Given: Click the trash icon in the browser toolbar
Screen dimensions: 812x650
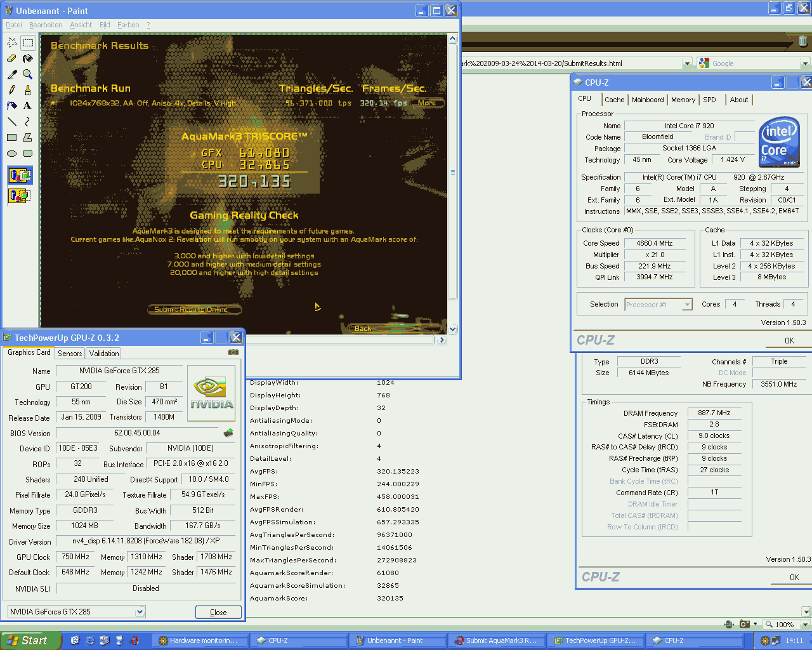Looking at the screenshot, I should tap(803, 41).
